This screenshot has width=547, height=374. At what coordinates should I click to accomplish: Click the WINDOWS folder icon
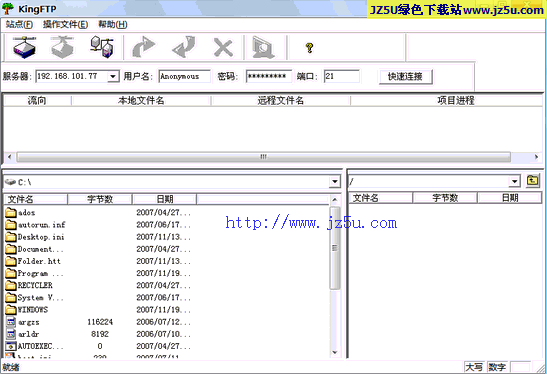pyautogui.click(x=11, y=309)
